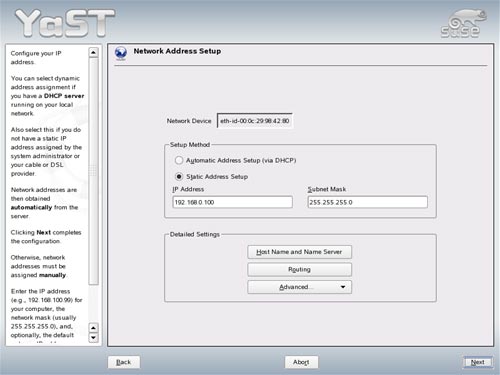
Task: Click the Subnet Mask input field
Action: (368, 202)
